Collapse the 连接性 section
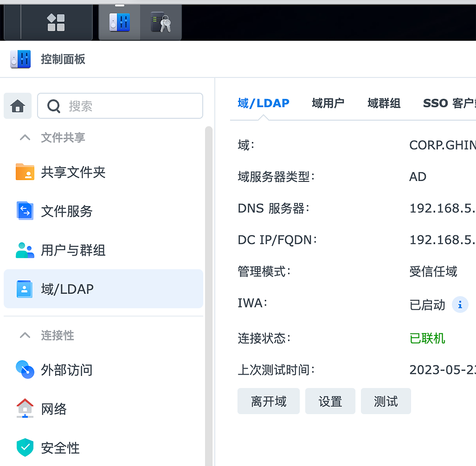This screenshot has height=466, width=476. coord(25,335)
